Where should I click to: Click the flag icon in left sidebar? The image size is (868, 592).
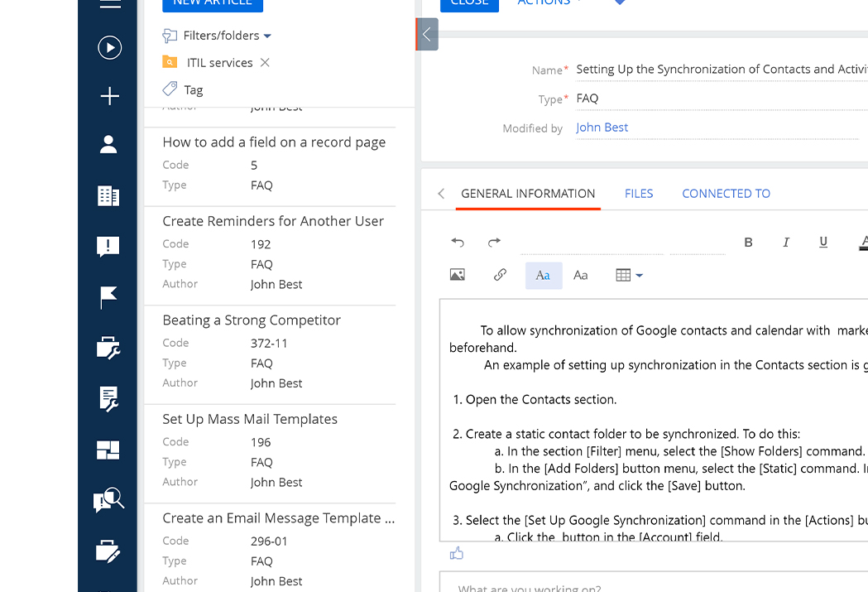[108, 296]
